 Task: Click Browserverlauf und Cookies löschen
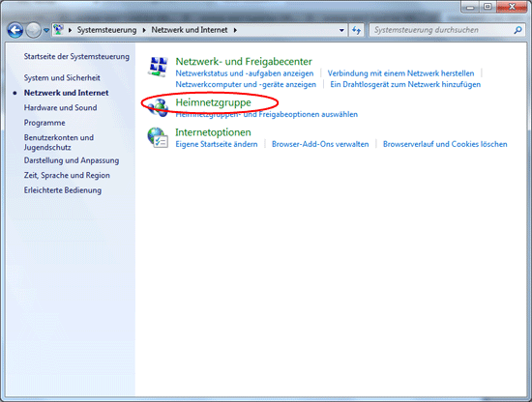[x=445, y=144]
